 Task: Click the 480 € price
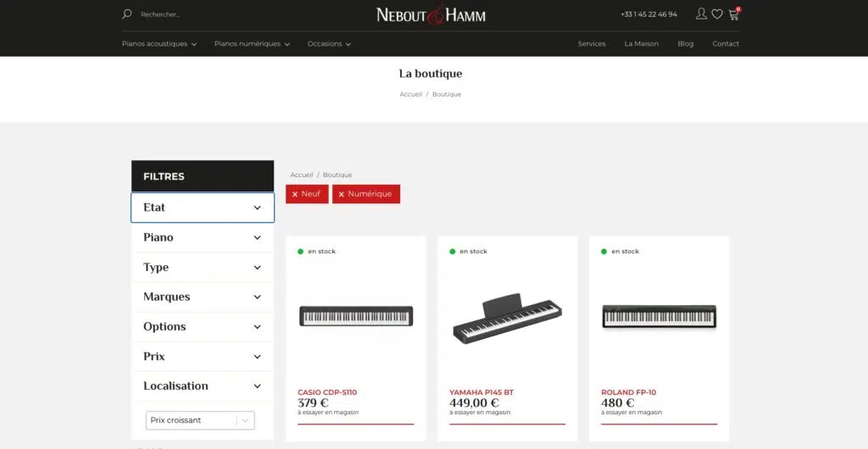(618, 403)
